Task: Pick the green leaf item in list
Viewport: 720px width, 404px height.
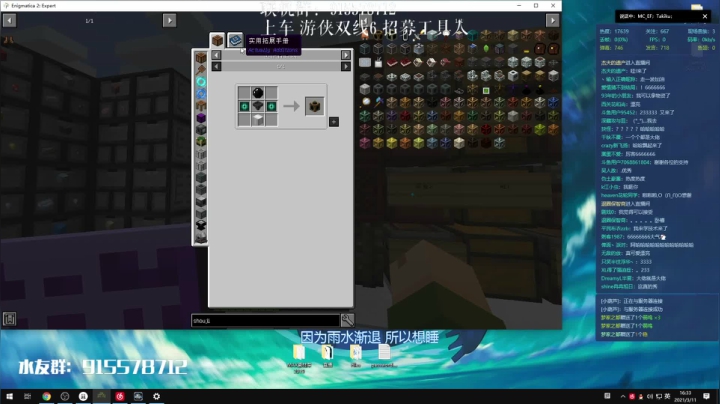Action: 486,49
